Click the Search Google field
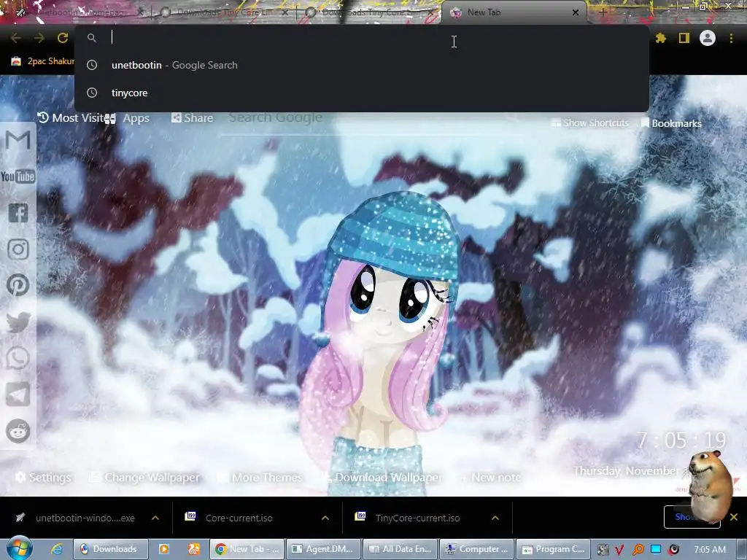 pyautogui.click(x=371, y=120)
